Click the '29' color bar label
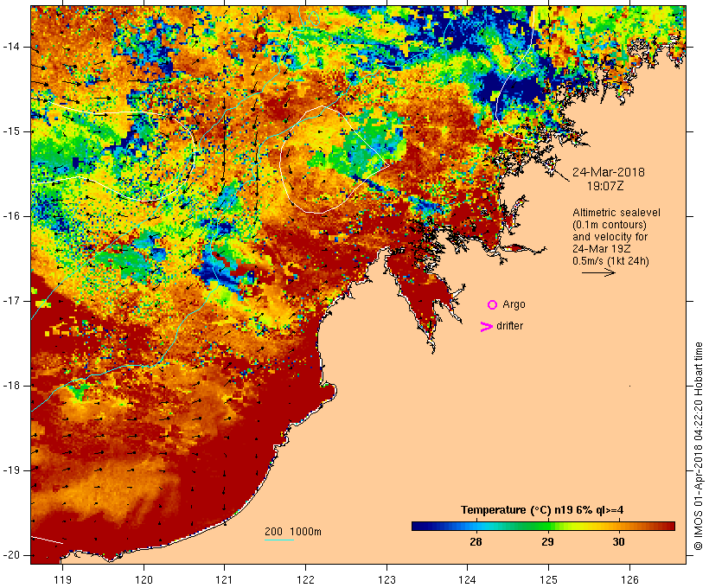 point(547,542)
